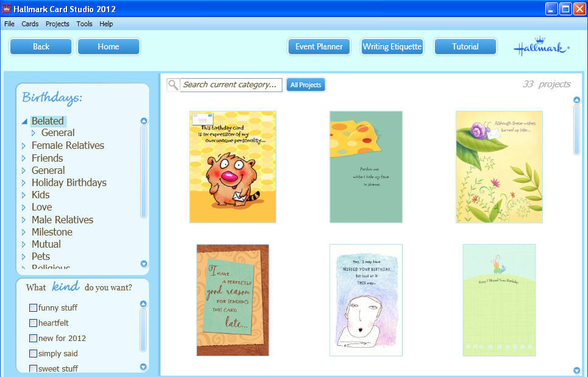Click the projects gallery scroll-down arrow
Screen dimensions: 588x377
[576, 370]
